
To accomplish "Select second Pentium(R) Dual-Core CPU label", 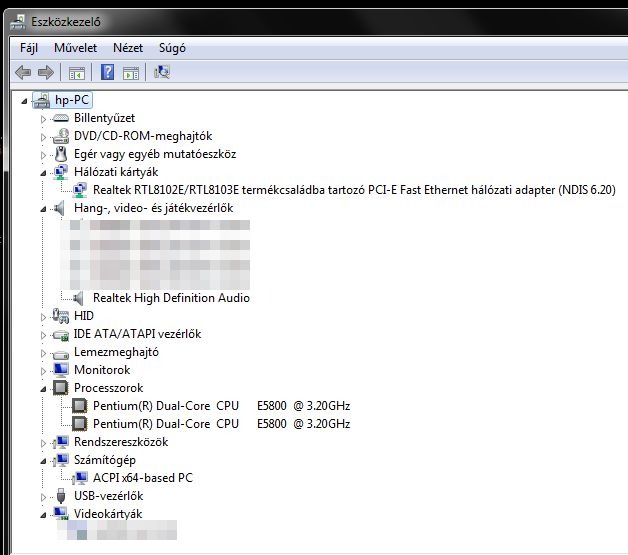I will (x=221, y=424).
